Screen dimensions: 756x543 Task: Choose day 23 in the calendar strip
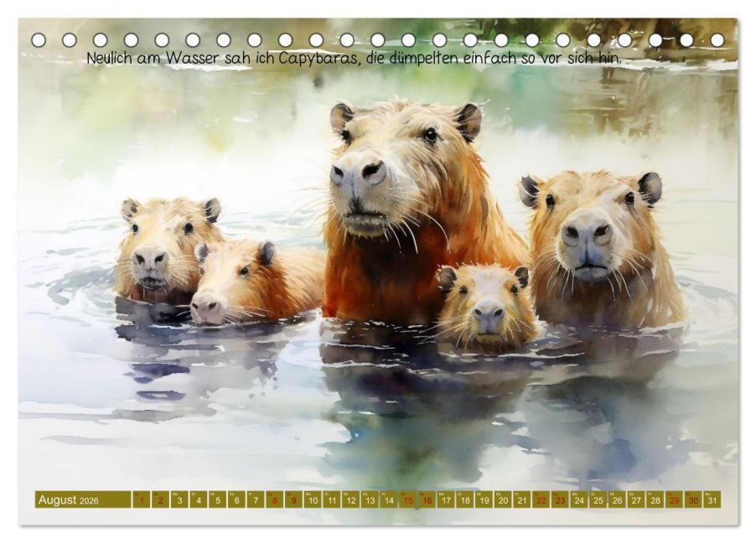pyautogui.click(x=560, y=500)
